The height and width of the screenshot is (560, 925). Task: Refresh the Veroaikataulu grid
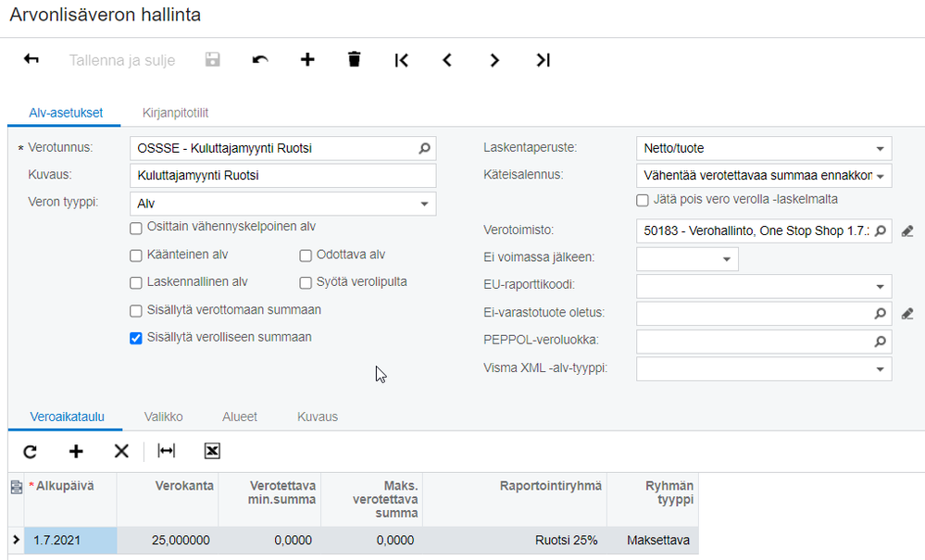pyautogui.click(x=30, y=451)
